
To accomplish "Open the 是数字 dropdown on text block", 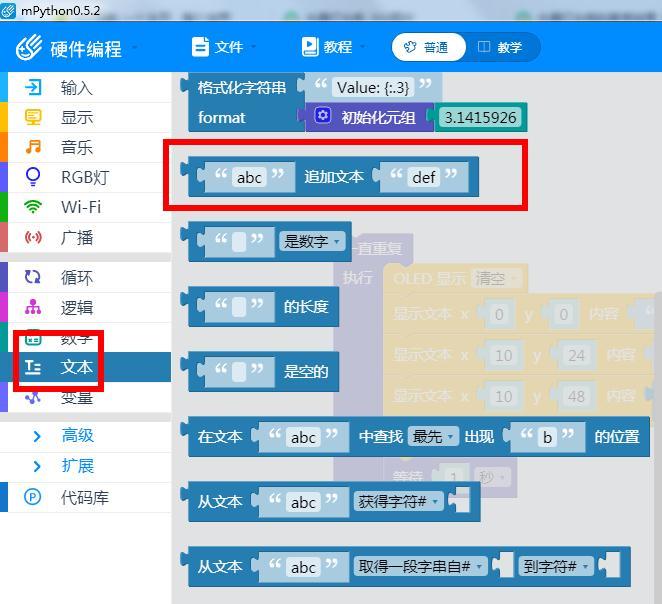I will [312, 241].
